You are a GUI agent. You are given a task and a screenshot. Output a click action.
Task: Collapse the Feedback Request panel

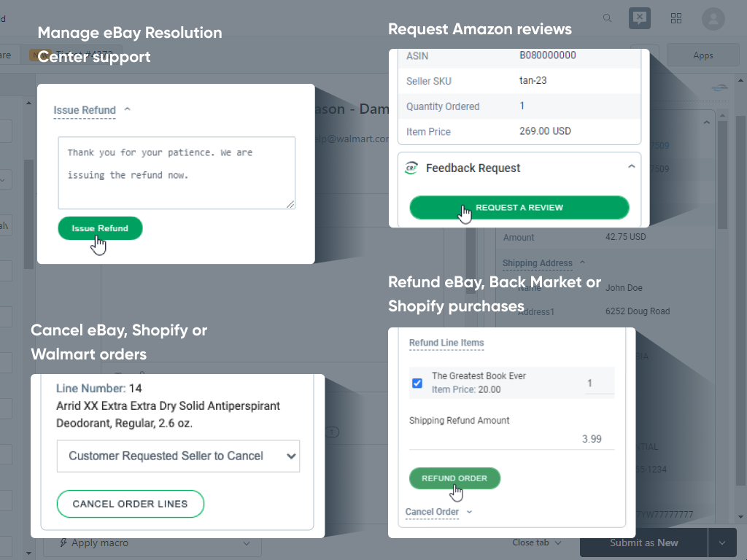click(x=631, y=167)
